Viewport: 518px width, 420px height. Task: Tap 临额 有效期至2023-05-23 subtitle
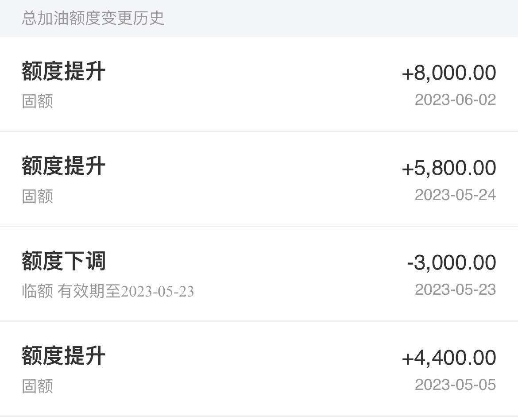(x=108, y=291)
